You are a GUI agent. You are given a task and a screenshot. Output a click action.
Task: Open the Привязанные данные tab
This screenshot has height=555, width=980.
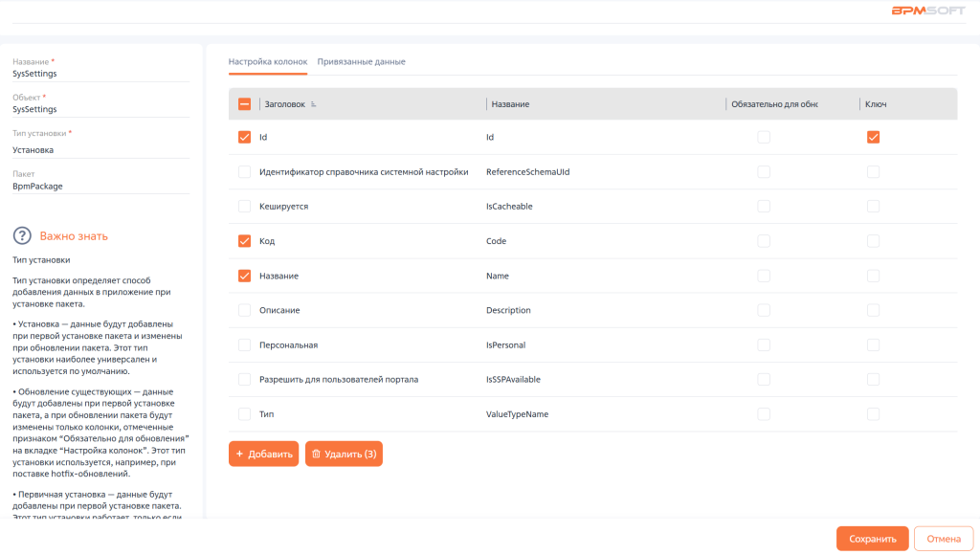tap(361, 62)
